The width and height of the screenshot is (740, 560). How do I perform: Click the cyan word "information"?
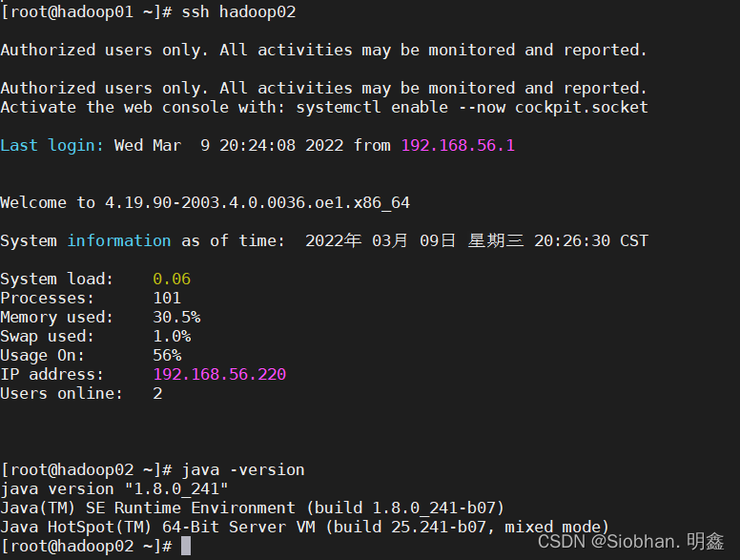click(119, 240)
